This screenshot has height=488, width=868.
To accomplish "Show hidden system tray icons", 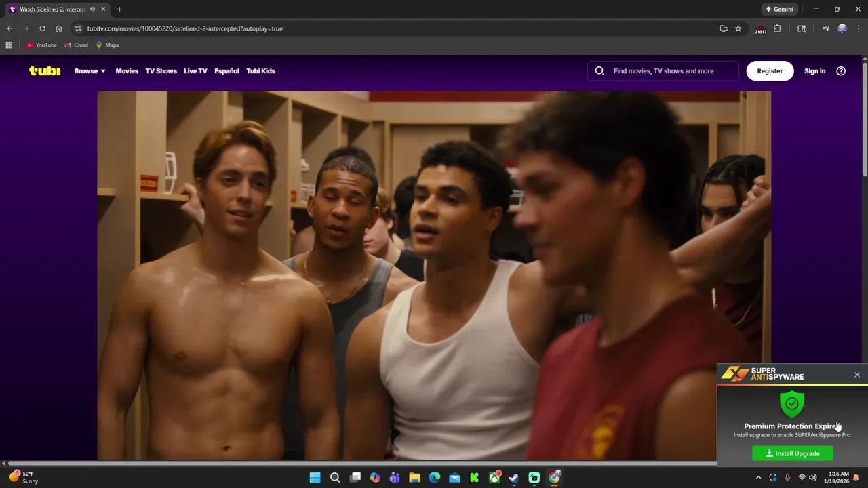I will tap(759, 477).
